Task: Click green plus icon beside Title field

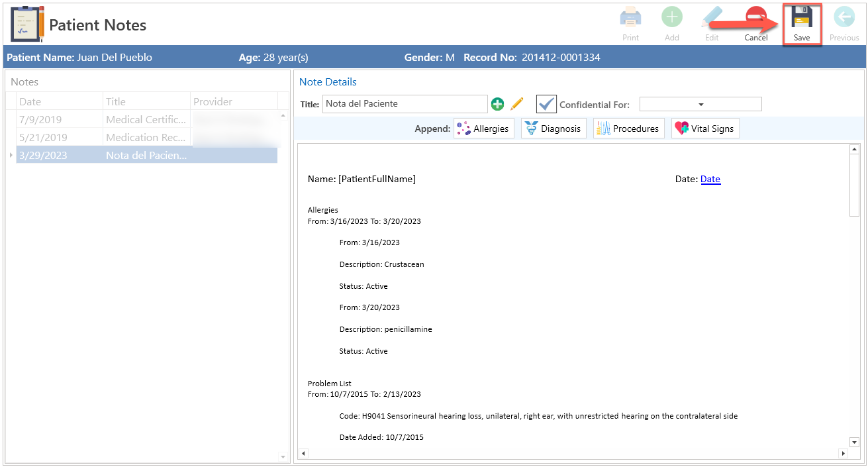Action: (497, 104)
